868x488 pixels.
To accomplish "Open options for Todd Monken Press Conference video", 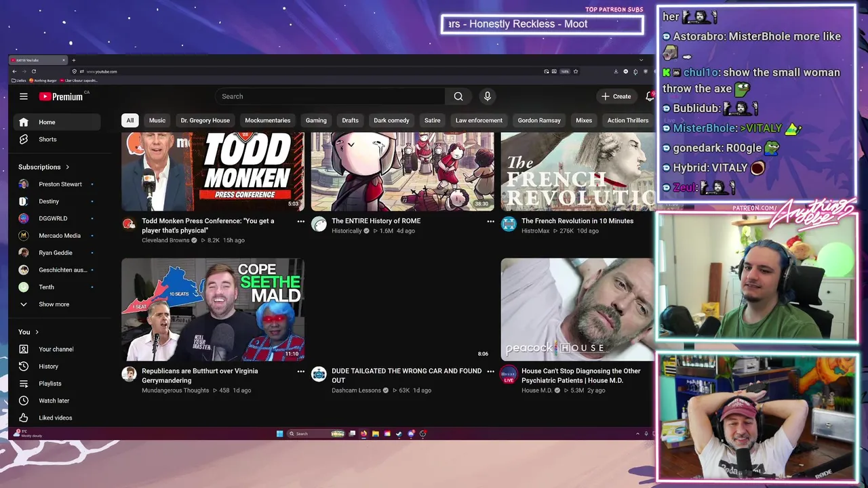I will click(300, 222).
